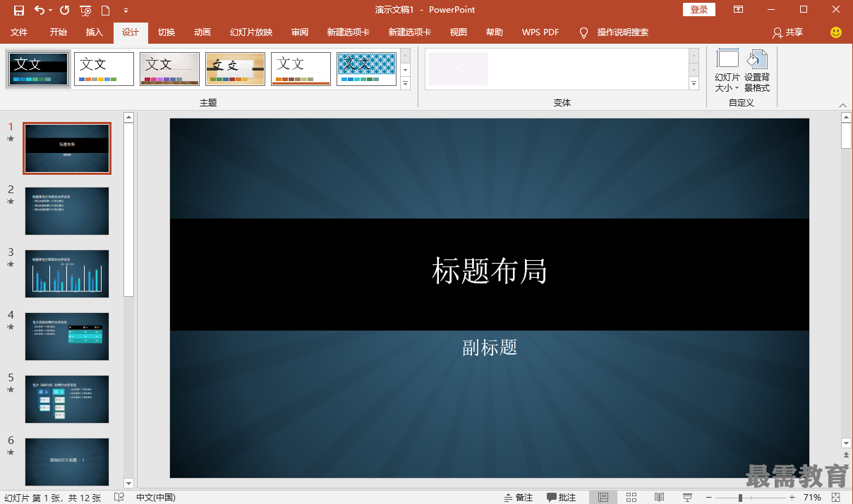Toggle the 批注 comments pane
The image size is (853, 504).
point(562,498)
